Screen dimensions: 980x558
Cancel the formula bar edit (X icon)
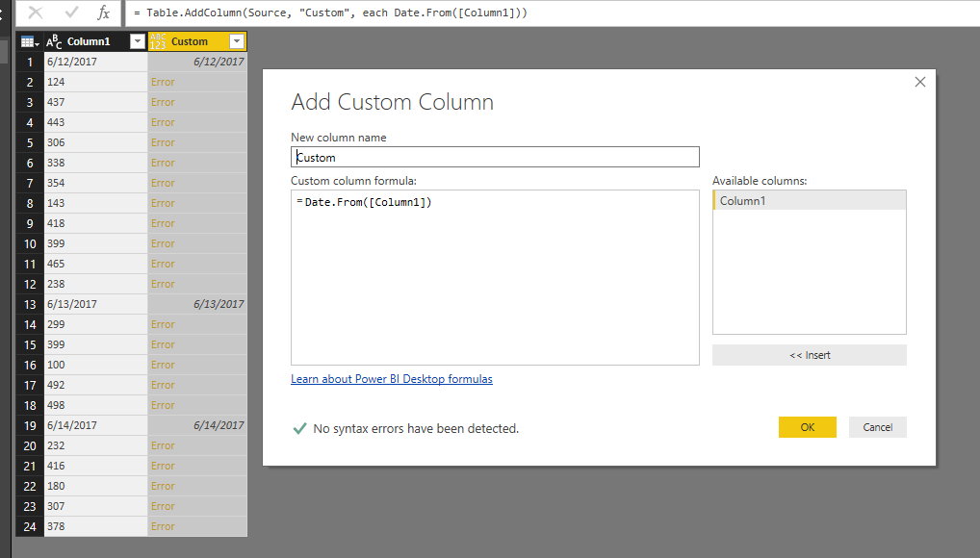(36, 13)
